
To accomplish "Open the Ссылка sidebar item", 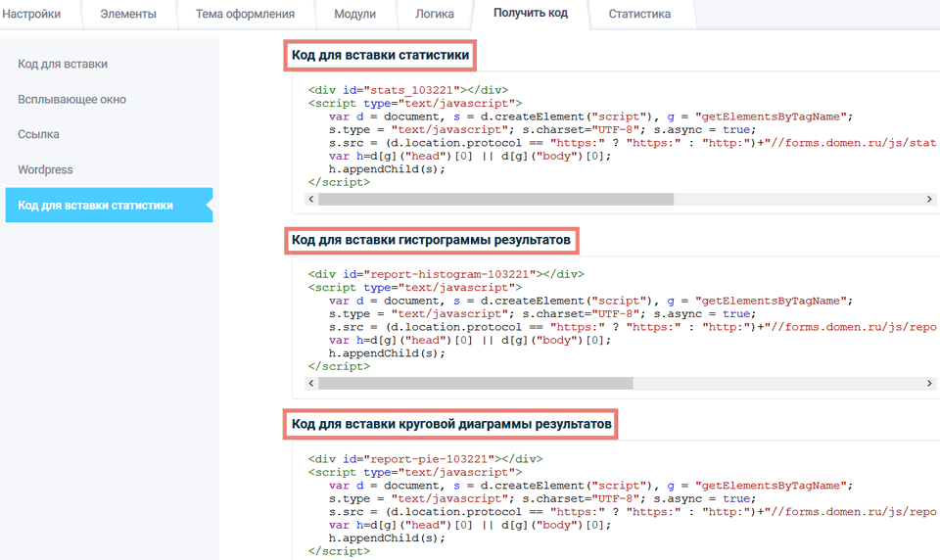I will coord(38,134).
